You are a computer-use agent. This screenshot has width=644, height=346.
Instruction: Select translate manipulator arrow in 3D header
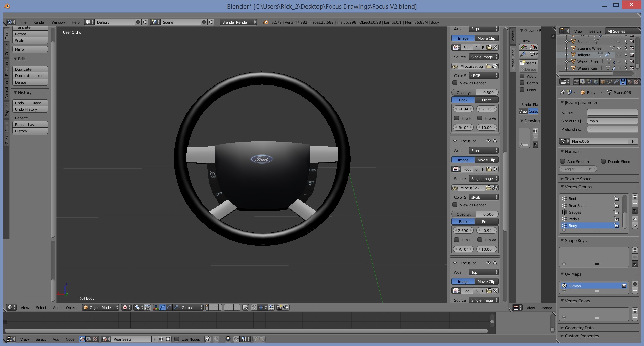point(162,307)
